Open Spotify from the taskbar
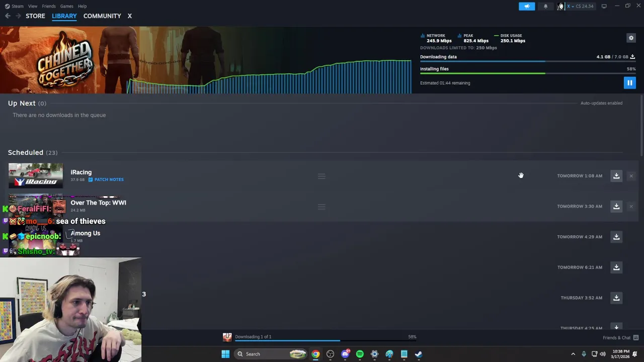644x362 pixels. pos(360,354)
